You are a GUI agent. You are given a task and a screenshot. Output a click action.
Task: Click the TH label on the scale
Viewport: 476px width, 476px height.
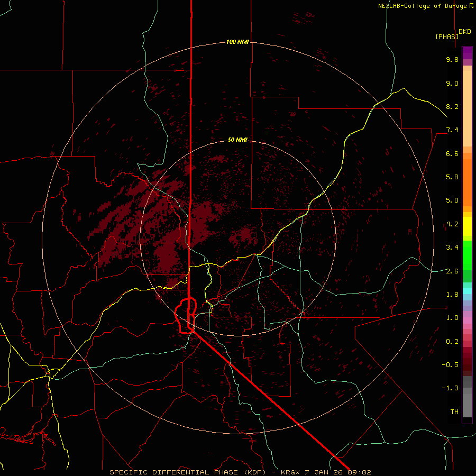click(x=454, y=411)
